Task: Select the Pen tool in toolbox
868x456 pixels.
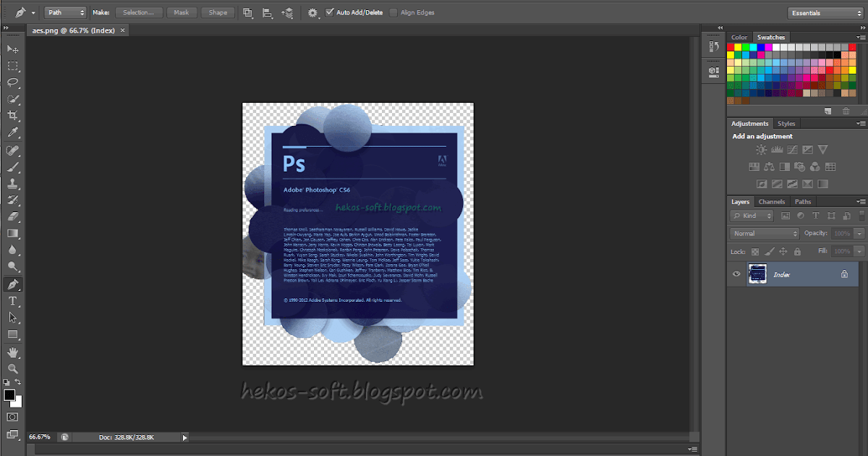Action: click(13, 284)
